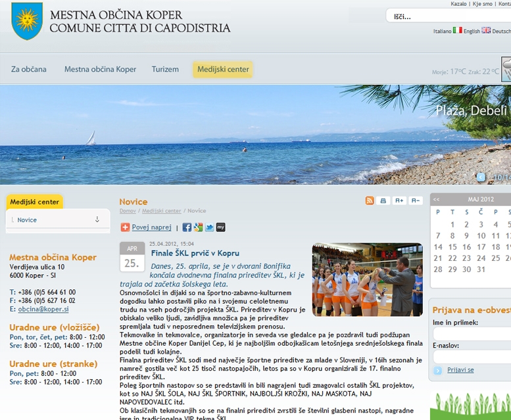The image size is (511, 420).
Task: Click the Novice page heading
Action: 134,202
